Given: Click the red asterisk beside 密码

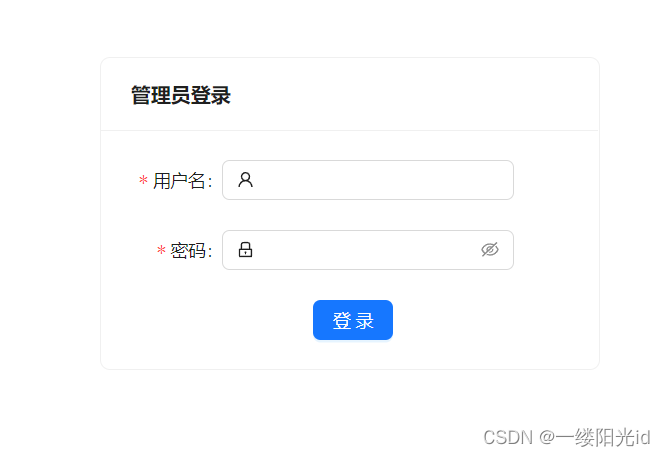Looking at the screenshot, I should point(161,250).
